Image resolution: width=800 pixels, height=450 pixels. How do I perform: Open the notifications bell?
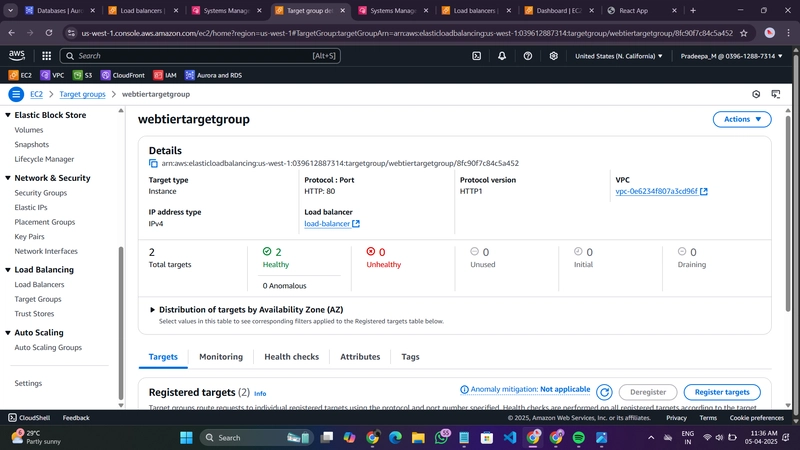click(x=502, y=56)
